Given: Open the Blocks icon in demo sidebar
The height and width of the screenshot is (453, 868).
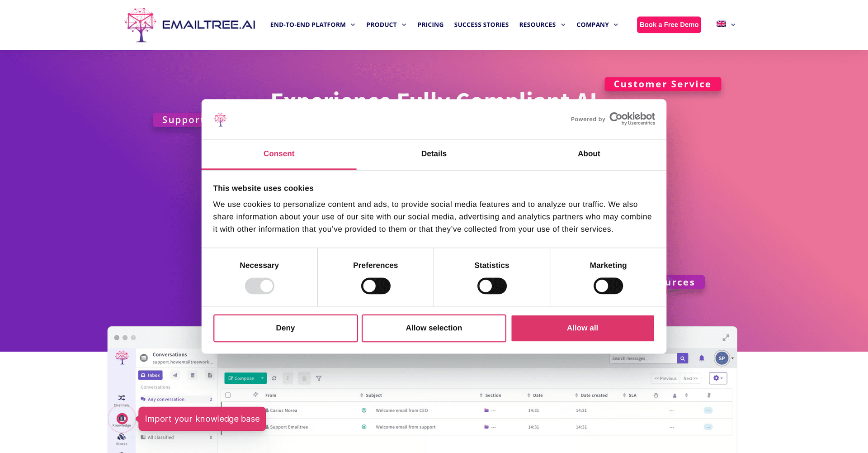Looking at the screenshot, I should [x=122, y=437].
